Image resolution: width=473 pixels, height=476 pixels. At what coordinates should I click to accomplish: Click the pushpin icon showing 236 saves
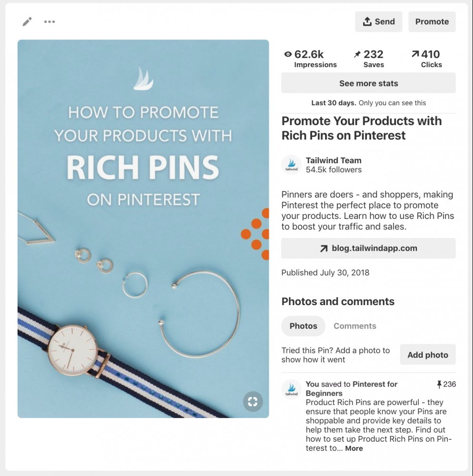click(439, 384)
